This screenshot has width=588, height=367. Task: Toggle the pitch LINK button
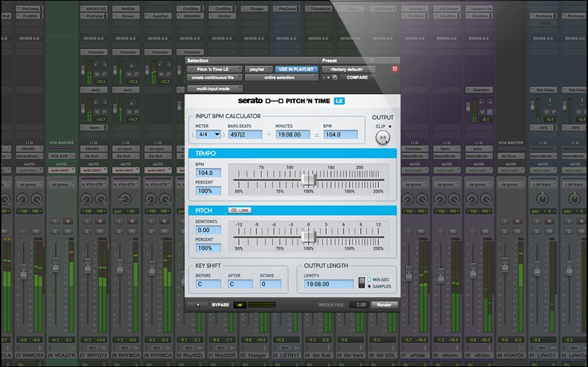[240, 210]
